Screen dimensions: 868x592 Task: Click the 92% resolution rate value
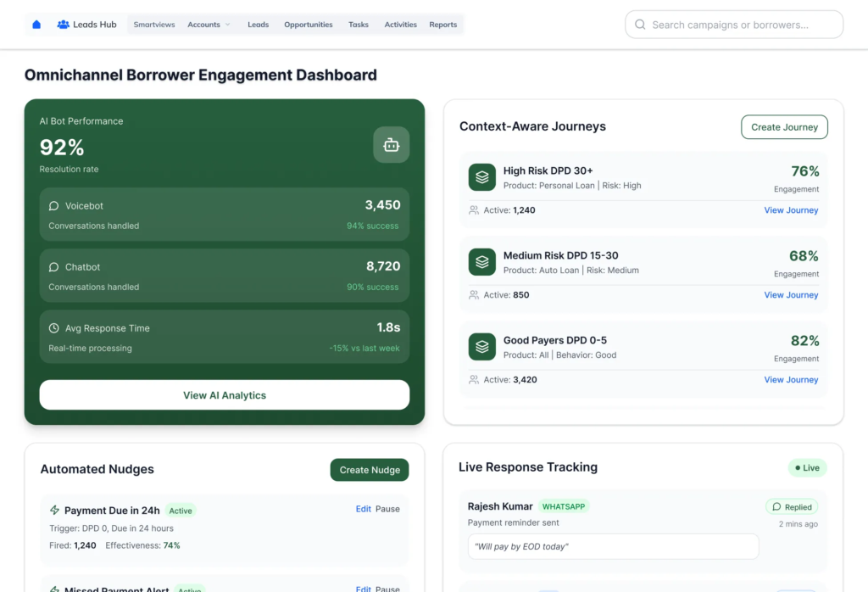[62, 148]
